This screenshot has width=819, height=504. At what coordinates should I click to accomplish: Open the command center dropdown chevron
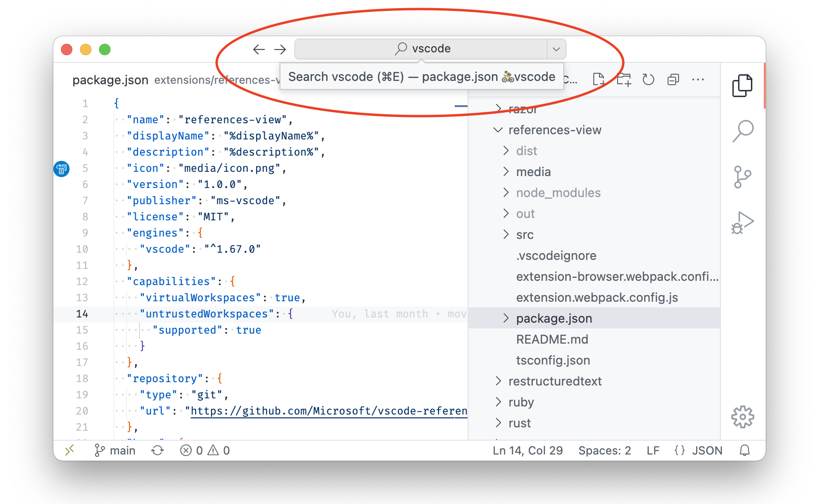pyautogui.click(x=556, y=49)
